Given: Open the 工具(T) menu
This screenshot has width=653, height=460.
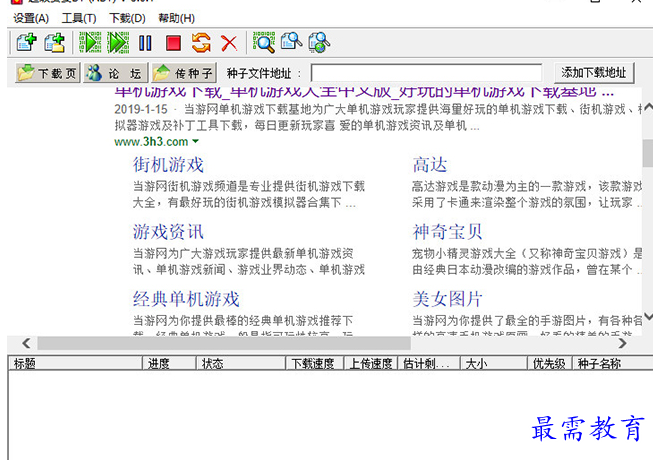Looking at the screenshot, I should (79, 18).
